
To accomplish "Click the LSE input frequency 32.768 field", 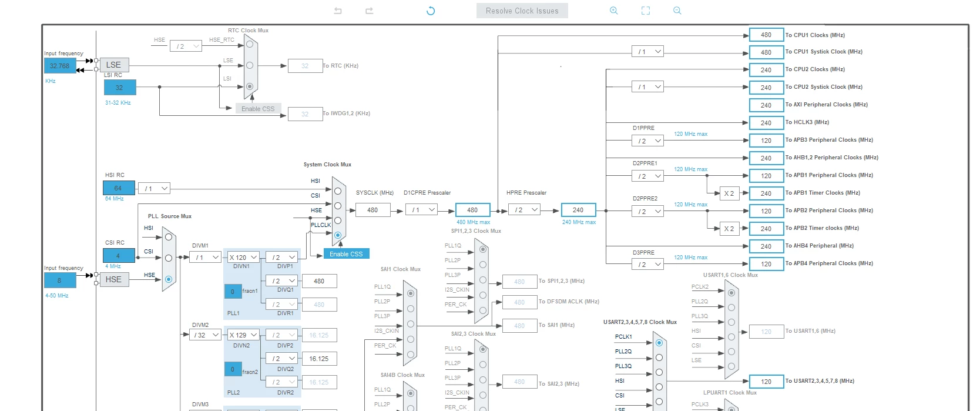I will 60,66.
